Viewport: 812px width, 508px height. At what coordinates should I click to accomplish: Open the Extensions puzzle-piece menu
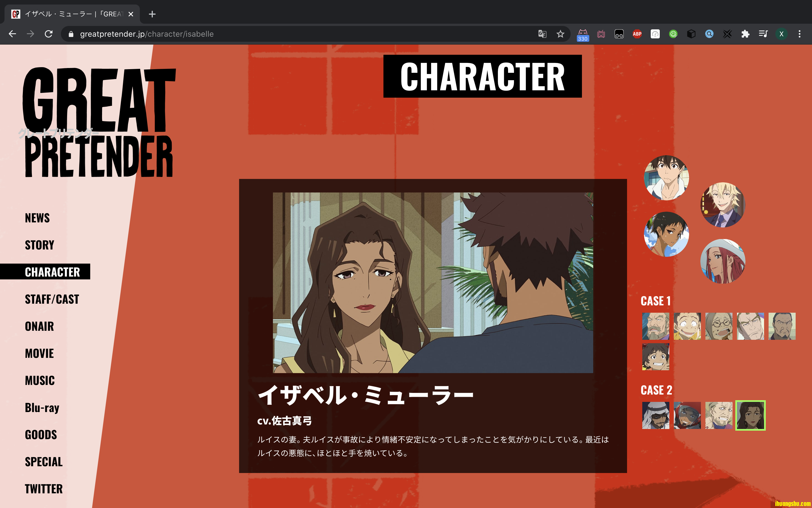(x=745, y=34)
